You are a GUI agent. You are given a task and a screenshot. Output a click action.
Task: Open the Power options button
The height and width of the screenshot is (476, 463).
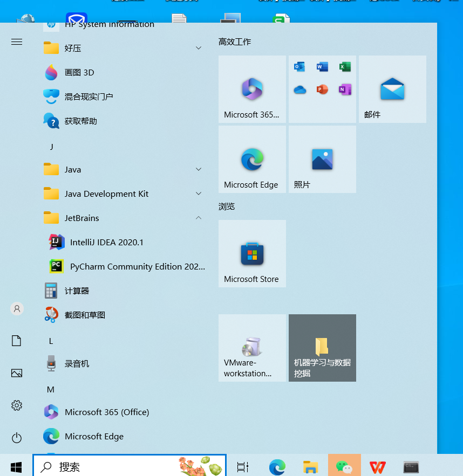click(17, 438)
